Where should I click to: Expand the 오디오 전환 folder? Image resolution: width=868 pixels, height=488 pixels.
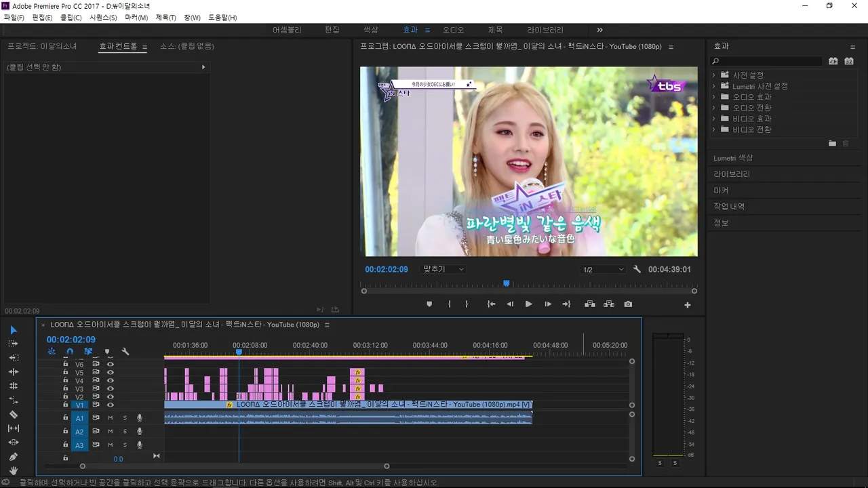(714, 108)
